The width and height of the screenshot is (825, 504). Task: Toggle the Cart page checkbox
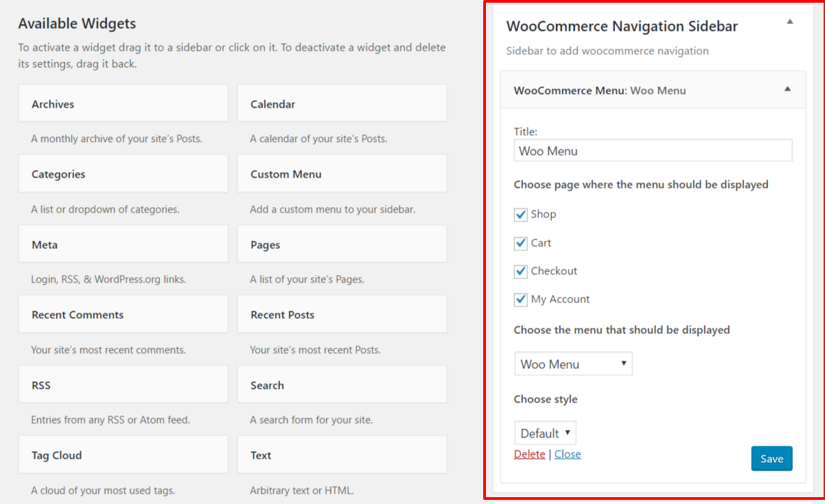point(520,243)
